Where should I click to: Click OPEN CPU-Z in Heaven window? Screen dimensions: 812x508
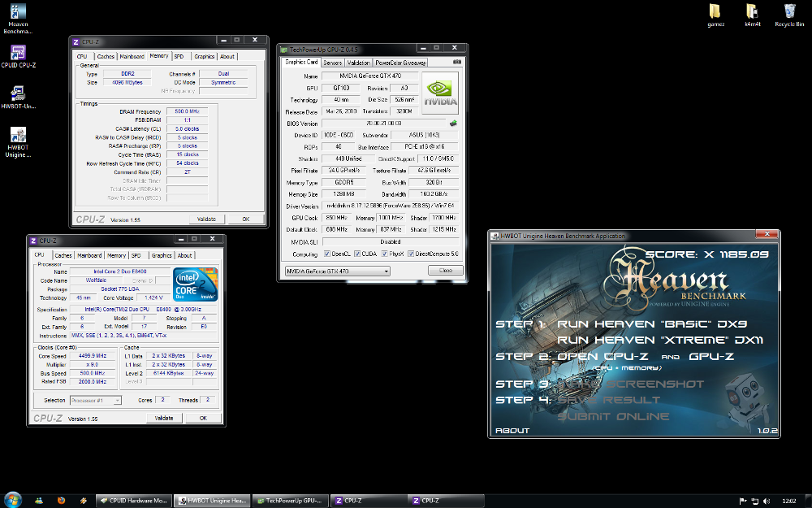pos(603,357)
